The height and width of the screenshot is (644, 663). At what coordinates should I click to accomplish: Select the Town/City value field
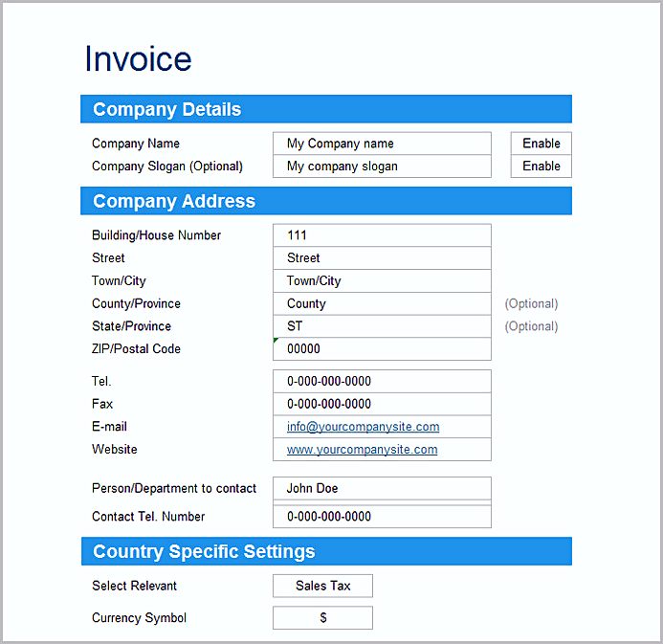(382, 280)
